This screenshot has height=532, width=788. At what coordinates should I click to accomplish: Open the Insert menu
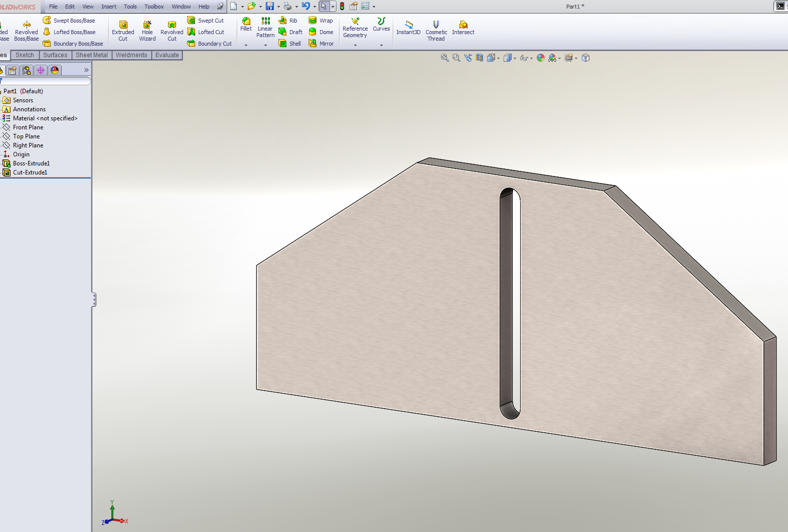(108, 7)
